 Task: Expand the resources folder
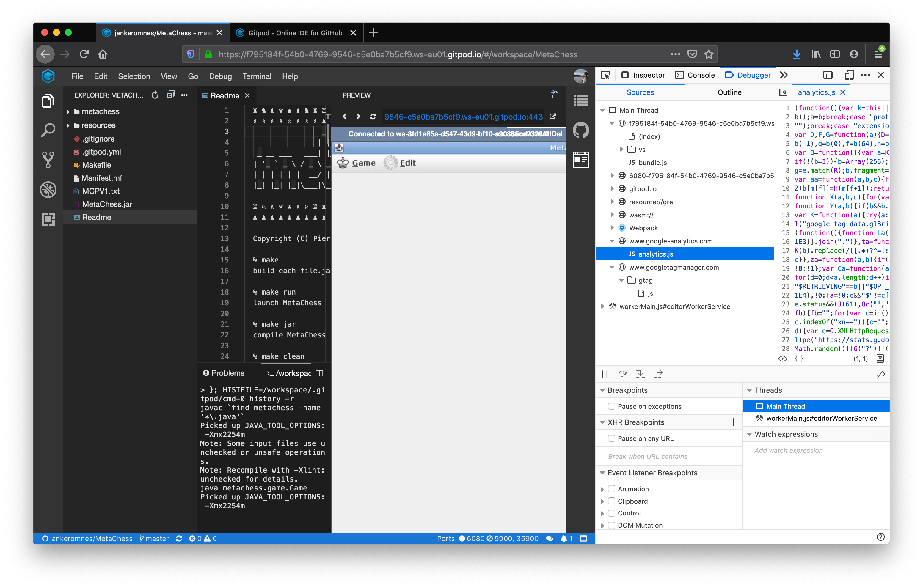[68, 125]
